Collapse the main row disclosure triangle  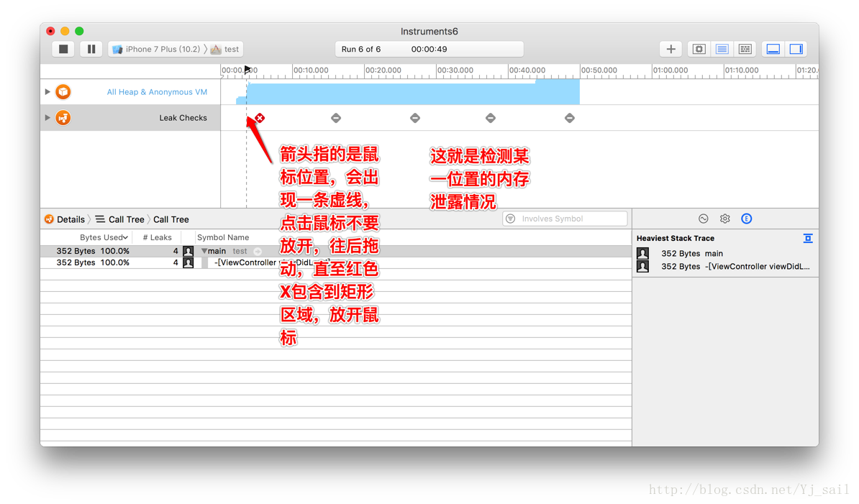tap(204, 251)
